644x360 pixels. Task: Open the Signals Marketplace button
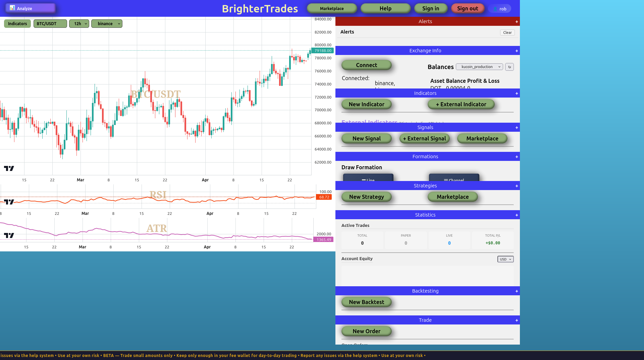click(482, 138)
